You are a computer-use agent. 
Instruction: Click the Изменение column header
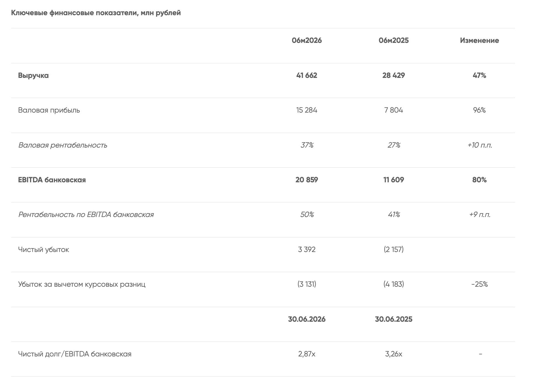click(x=479, y=41)
